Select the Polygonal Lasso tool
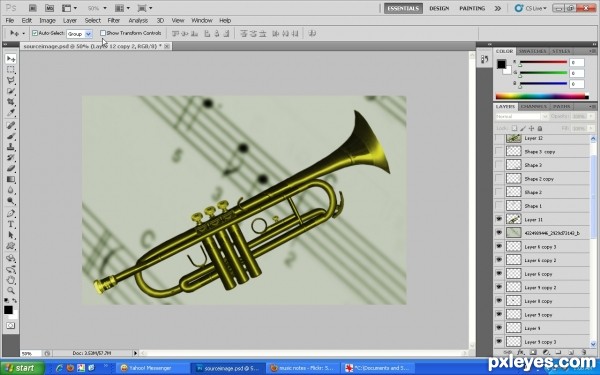This screenshot has width=600, height=375. tap(11, 80)
